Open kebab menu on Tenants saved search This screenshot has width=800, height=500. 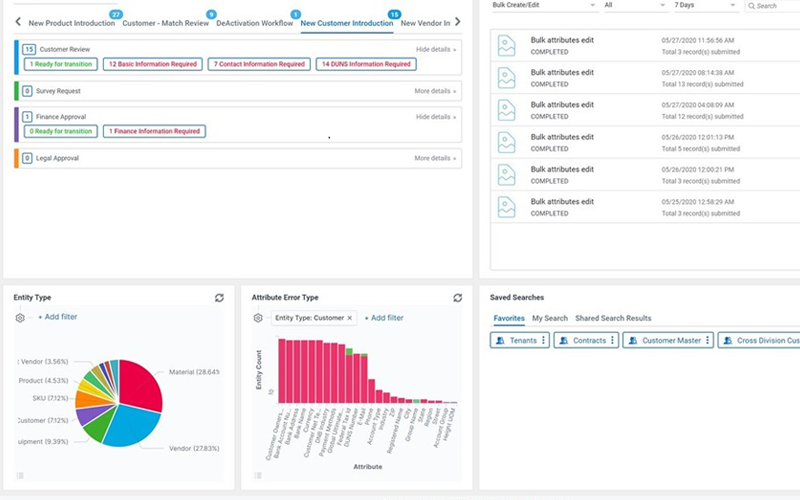[x=544, y=341]
